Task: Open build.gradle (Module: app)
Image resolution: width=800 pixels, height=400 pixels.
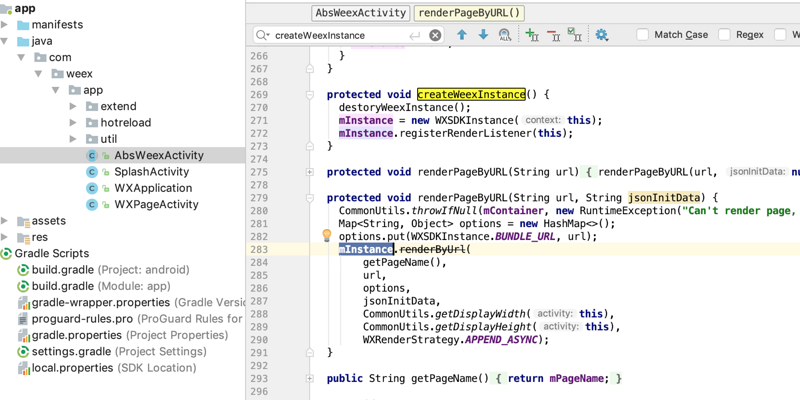Action: click(x=101, y=286)
